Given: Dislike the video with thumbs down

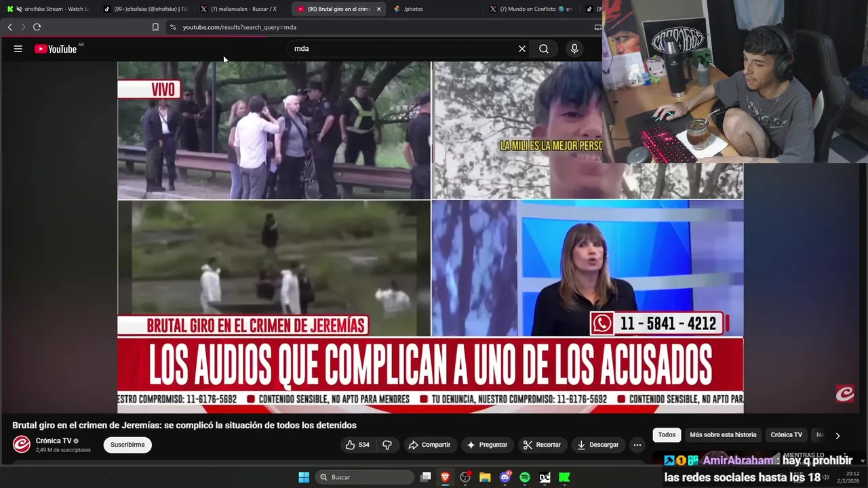Looking at the screenshot, I should click(387, 445).
